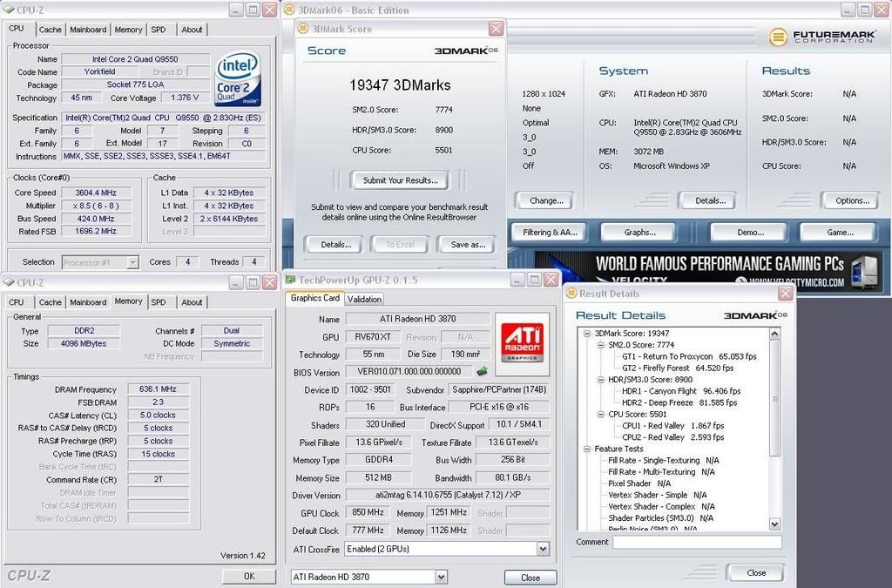Viewport: 892px width, 588px height.
Task: Collapse the HDR/SM3.0 Score: 8900 node
Action: tap(600, 380)
